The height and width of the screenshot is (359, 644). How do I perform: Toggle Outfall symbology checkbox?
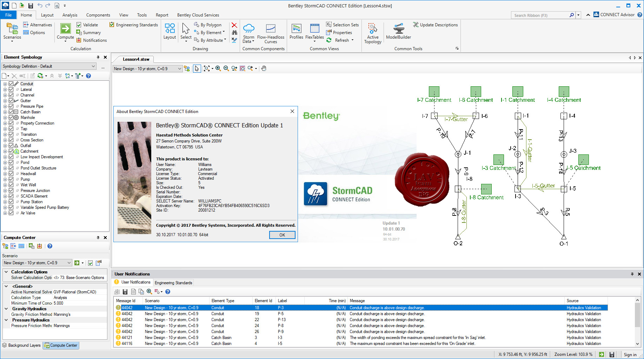pos(11,146)
